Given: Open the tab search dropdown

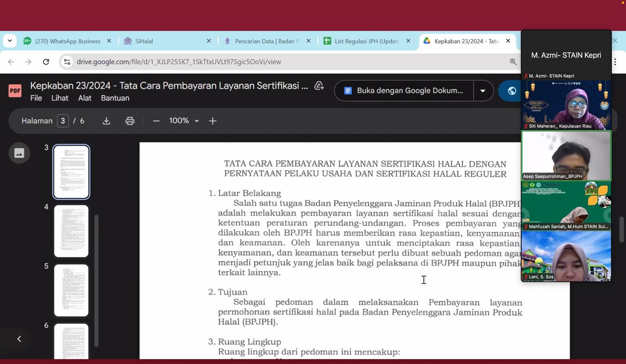Looking at the screenshot, I should click(10, 41).
